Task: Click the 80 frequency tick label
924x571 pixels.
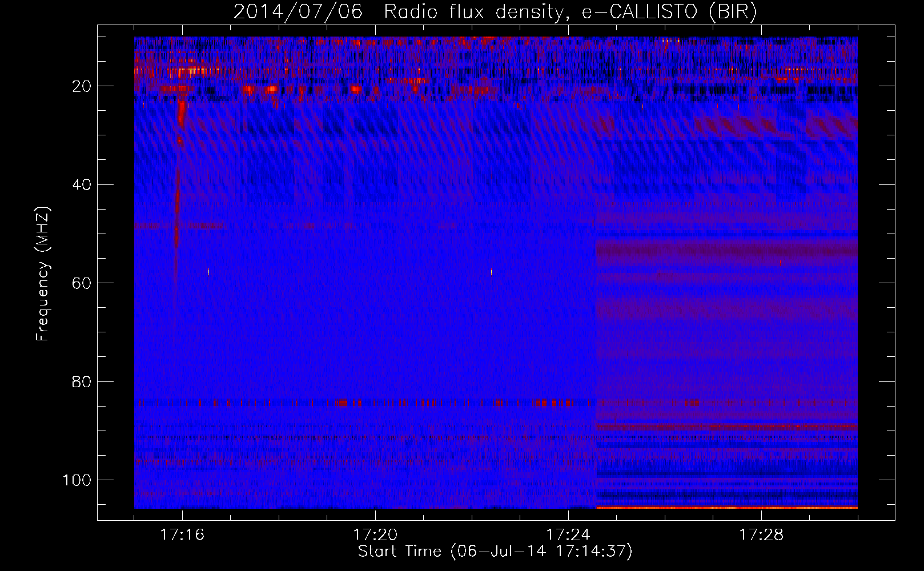Action: [x=82, y=381]
